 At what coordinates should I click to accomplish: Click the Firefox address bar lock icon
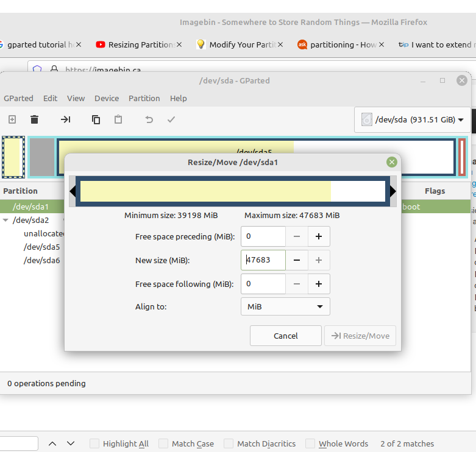point(54,69)
